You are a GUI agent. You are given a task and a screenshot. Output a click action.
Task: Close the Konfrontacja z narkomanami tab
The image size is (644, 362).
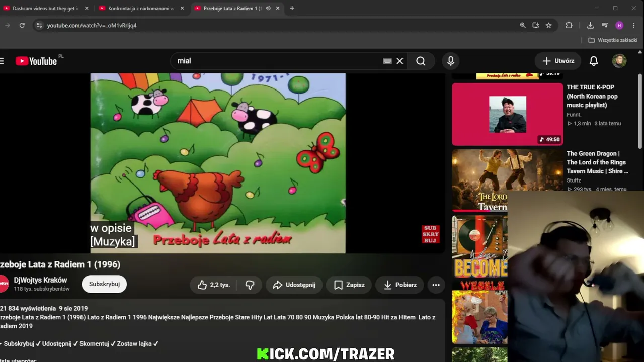182,8
